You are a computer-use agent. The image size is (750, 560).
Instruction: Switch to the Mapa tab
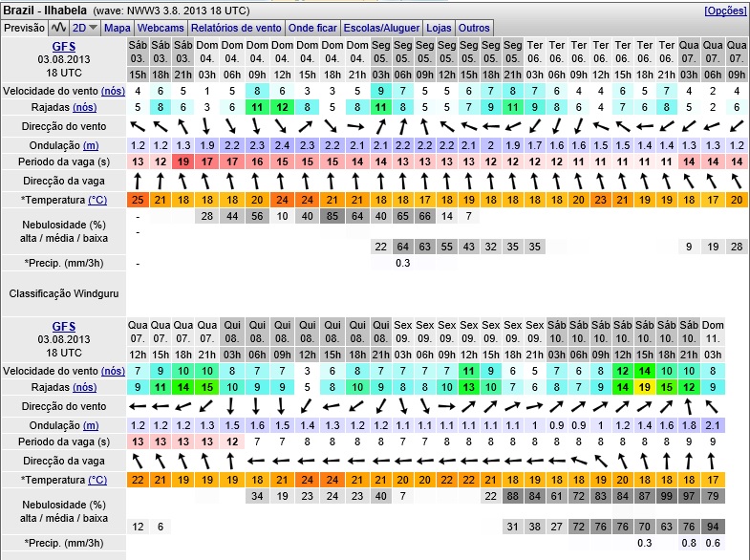point(118,28)
